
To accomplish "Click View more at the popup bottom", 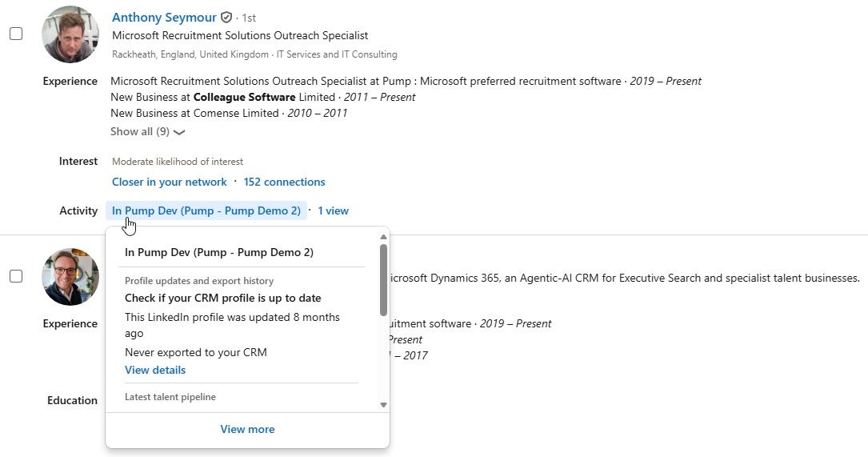I will pos(247,429).
